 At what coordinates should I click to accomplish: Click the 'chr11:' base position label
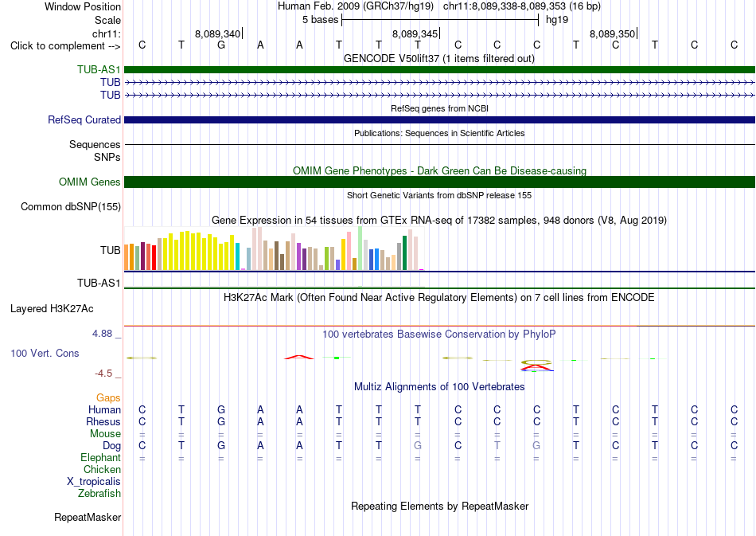106,33
